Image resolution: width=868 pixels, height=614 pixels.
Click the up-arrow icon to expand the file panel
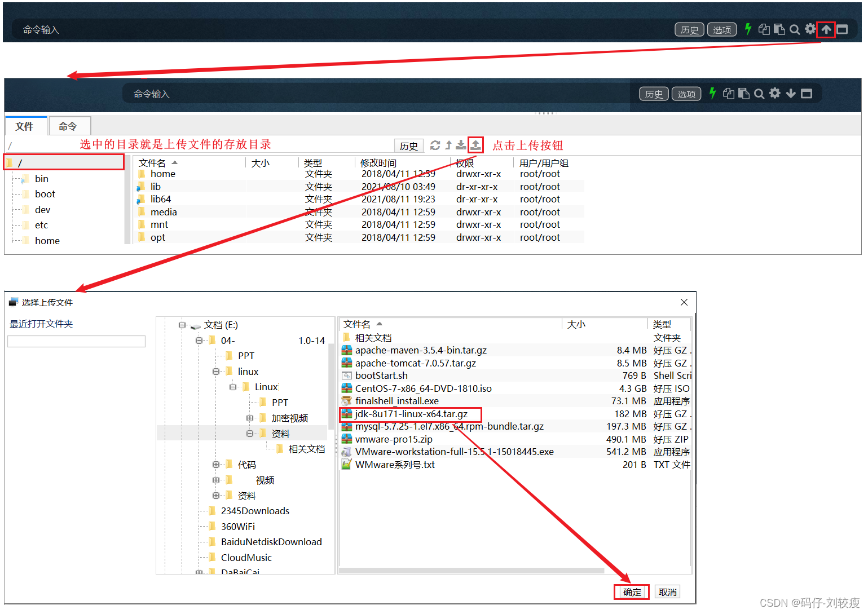(x=826, y=29)
